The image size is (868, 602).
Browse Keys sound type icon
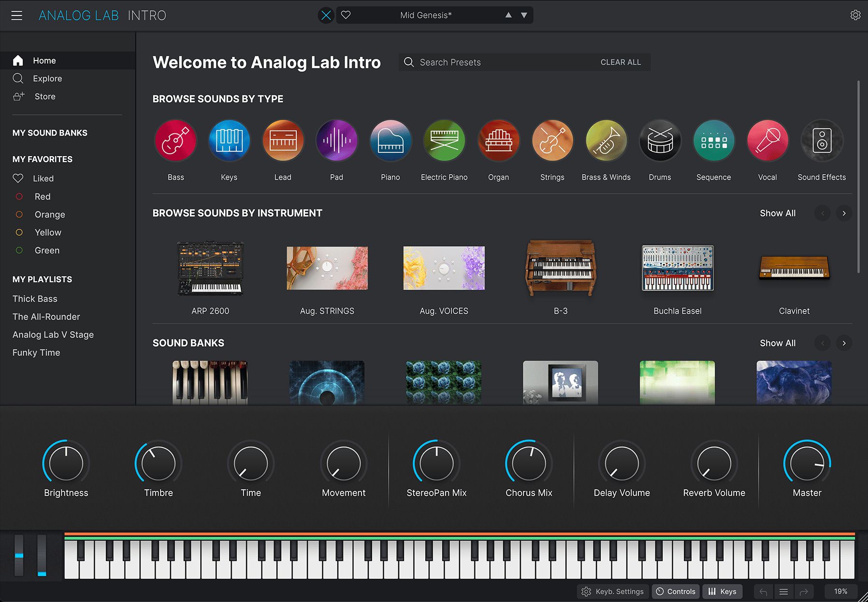229,141
